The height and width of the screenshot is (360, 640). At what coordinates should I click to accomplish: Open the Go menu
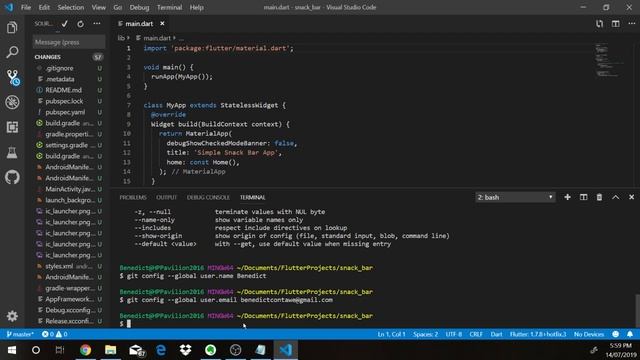point(118,7)
